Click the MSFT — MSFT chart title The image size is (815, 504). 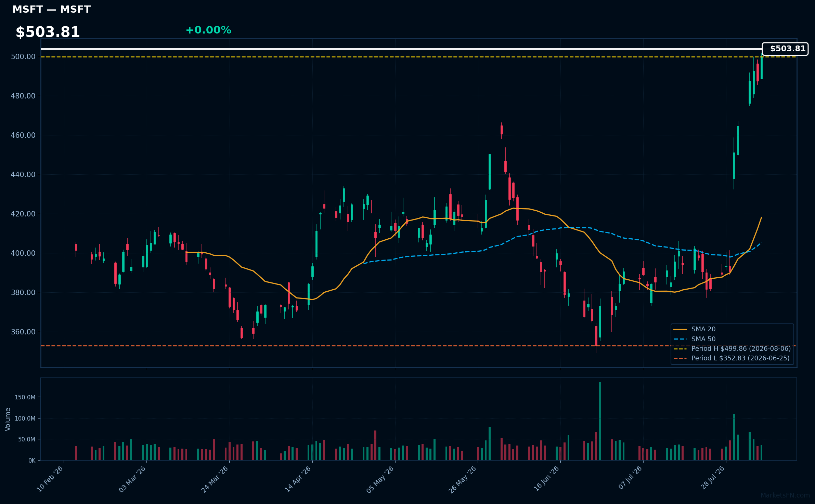coord(51,9)
